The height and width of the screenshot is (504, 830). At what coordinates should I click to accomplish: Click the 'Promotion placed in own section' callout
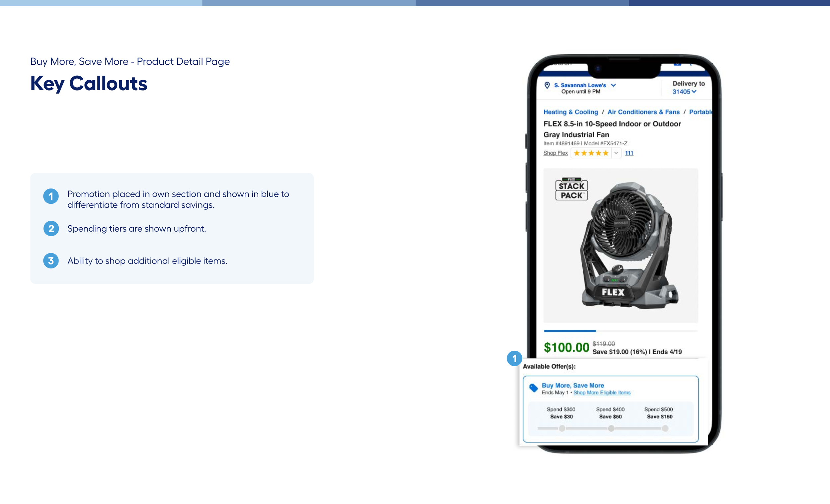(x=178, y=199)
